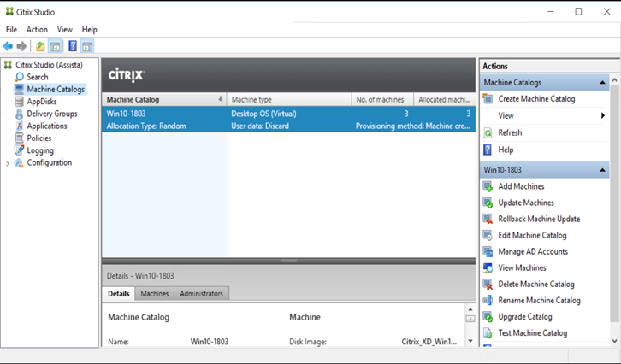
Task: Click the Search magnifier icon in tree
Action: point(19,77)
